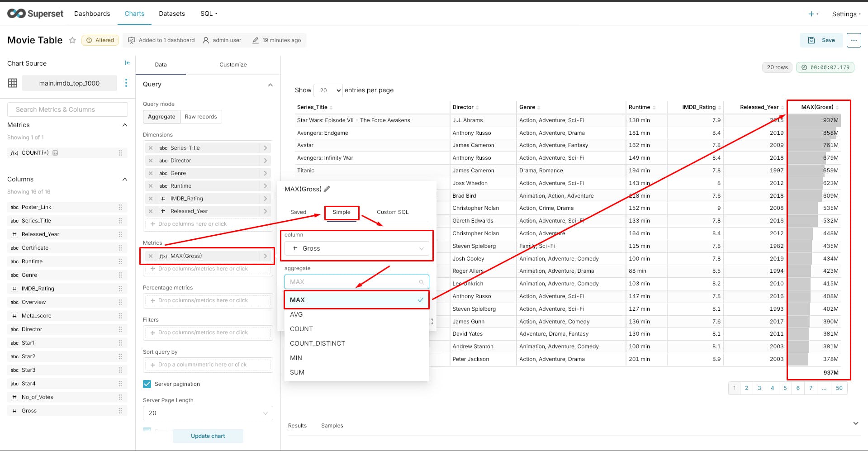
Task: Click the Update chart button
Action: tap(208, 436)
